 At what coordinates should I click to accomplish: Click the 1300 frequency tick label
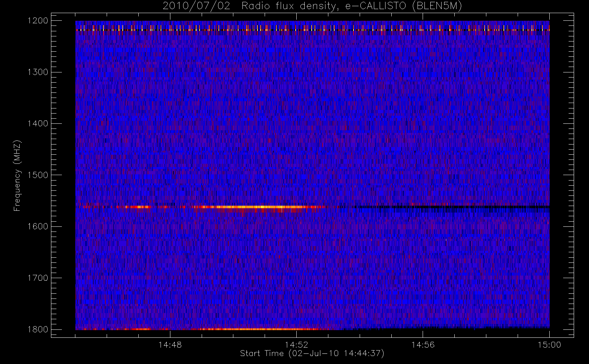click(38, 72)
